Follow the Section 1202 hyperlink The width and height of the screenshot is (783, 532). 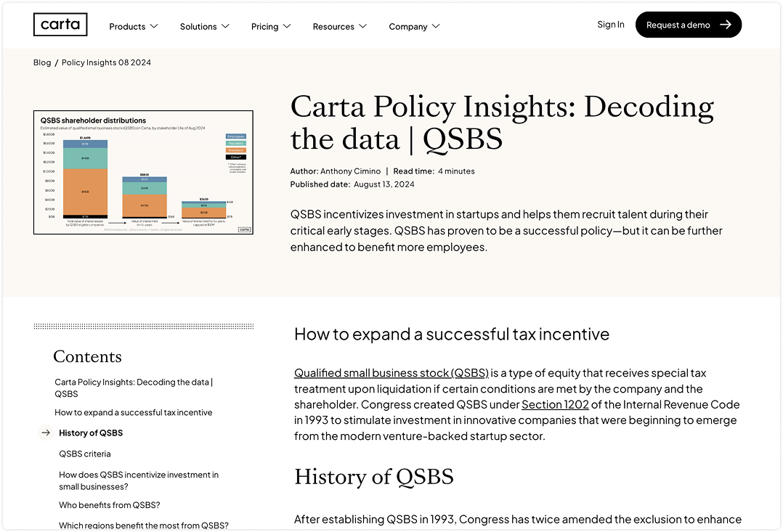(x=555, y=404)
